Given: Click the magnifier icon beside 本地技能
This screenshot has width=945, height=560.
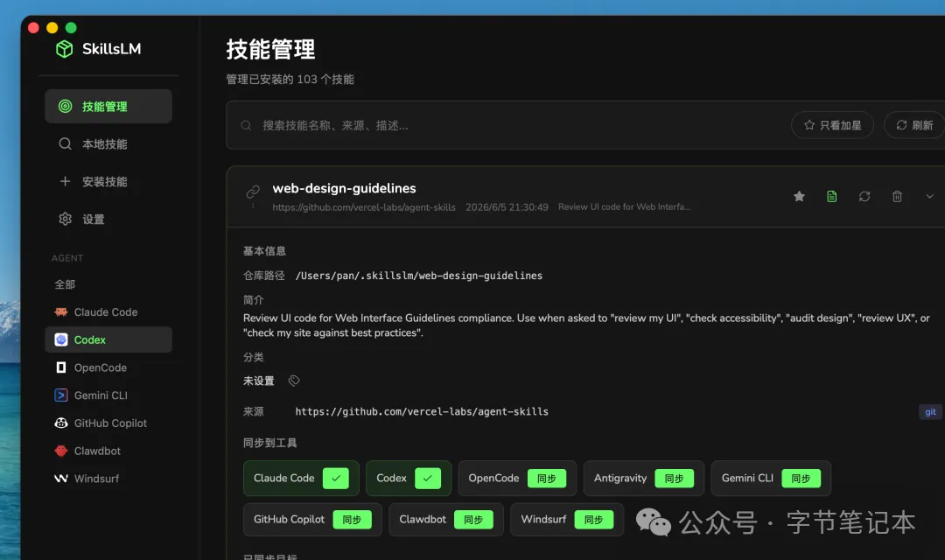Looking at the screenshot, I should [65, 144].
